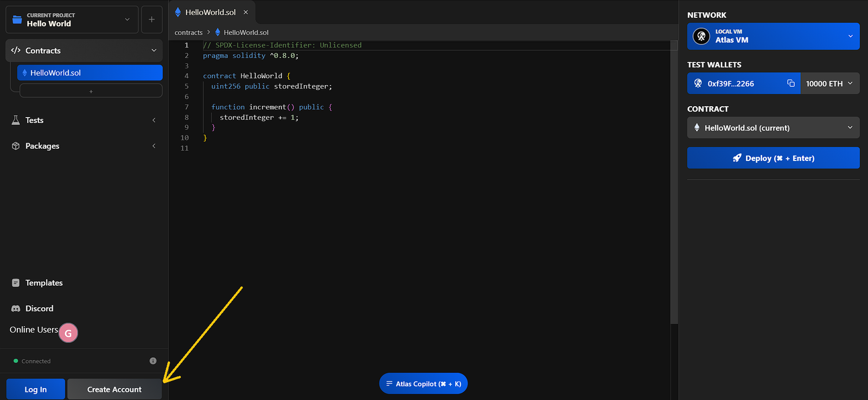Add a new contract file with plus row

pyautogui.click(x=91, y=91)
